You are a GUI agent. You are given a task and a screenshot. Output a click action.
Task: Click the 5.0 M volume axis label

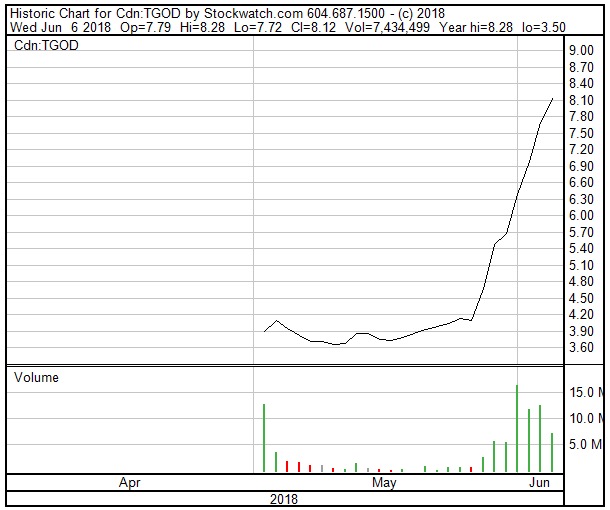coord(585,444)
